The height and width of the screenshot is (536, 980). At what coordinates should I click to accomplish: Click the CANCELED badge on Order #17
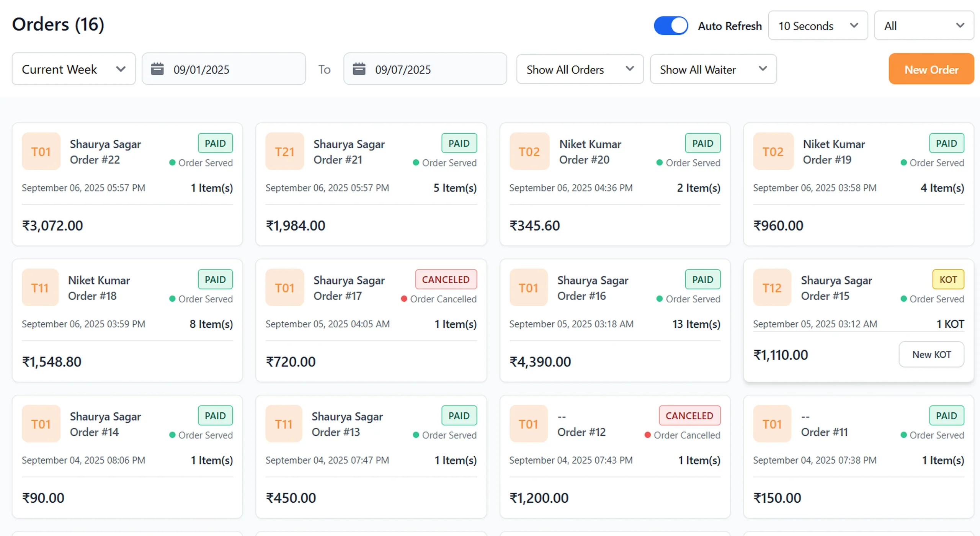coord(446,279)
